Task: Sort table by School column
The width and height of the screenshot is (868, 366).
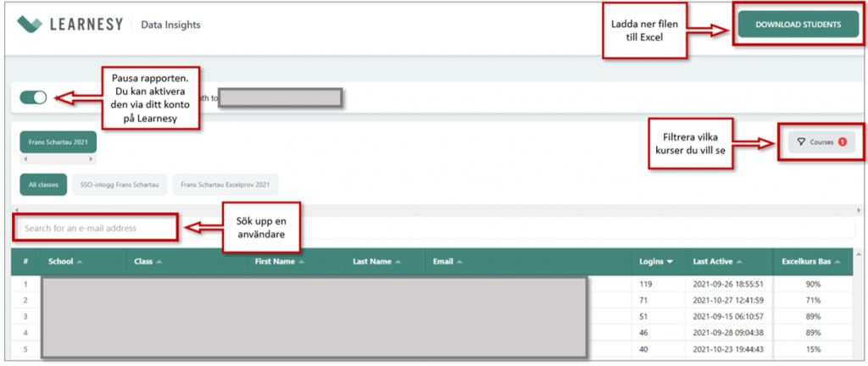Action: [x=65, y=262]
